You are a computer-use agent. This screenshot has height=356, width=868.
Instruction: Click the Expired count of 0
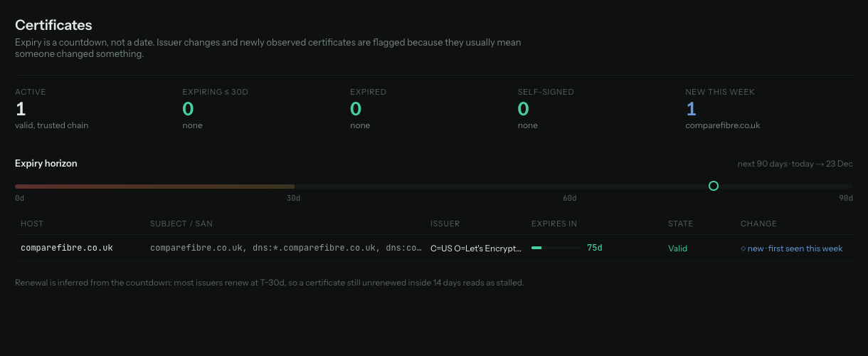click(356, 109)
